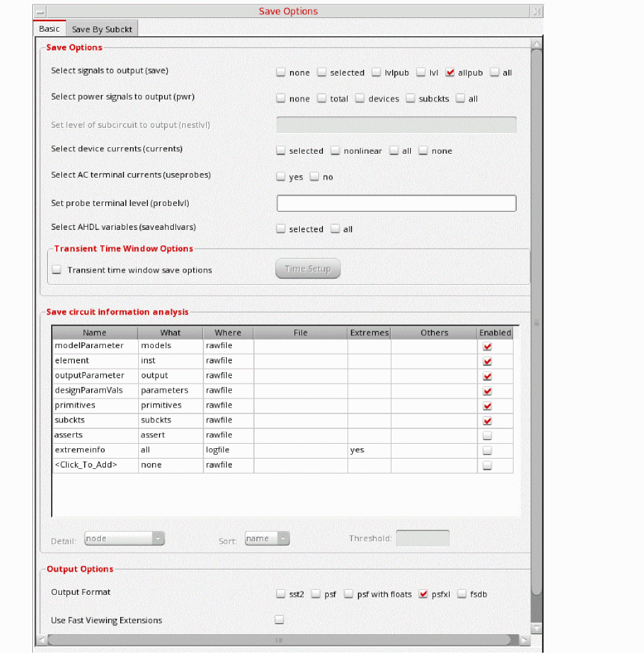
Task: Select fsdb output format
Action: (x=462, y=594)
